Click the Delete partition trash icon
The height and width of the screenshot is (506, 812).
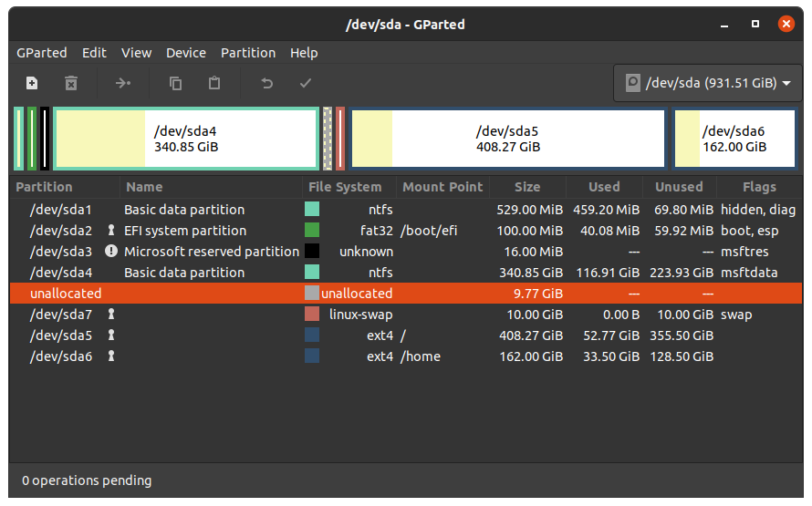[x=71, y=83]
